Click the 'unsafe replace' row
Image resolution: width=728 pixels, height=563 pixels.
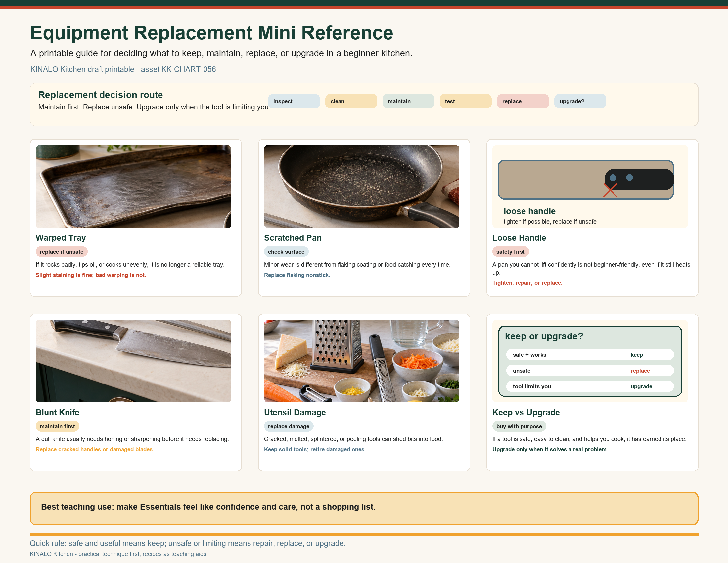tap(590, 371)
